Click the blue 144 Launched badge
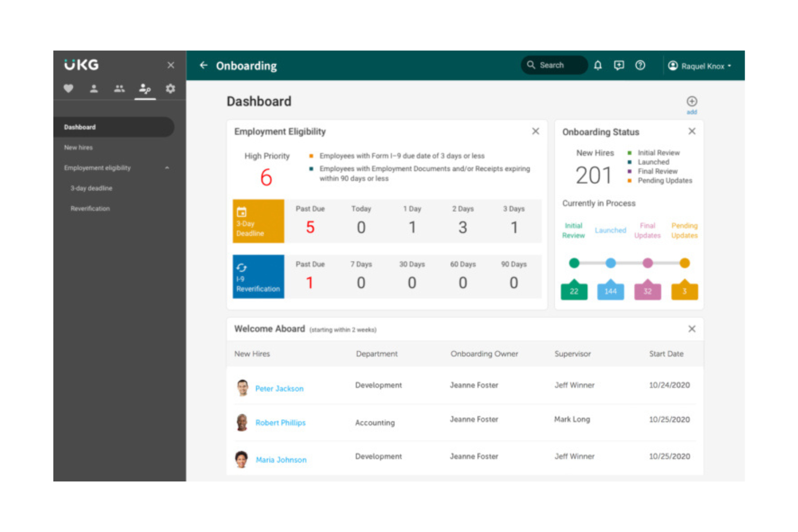This screenshot has height=532, width=798. tap(610, 290)
